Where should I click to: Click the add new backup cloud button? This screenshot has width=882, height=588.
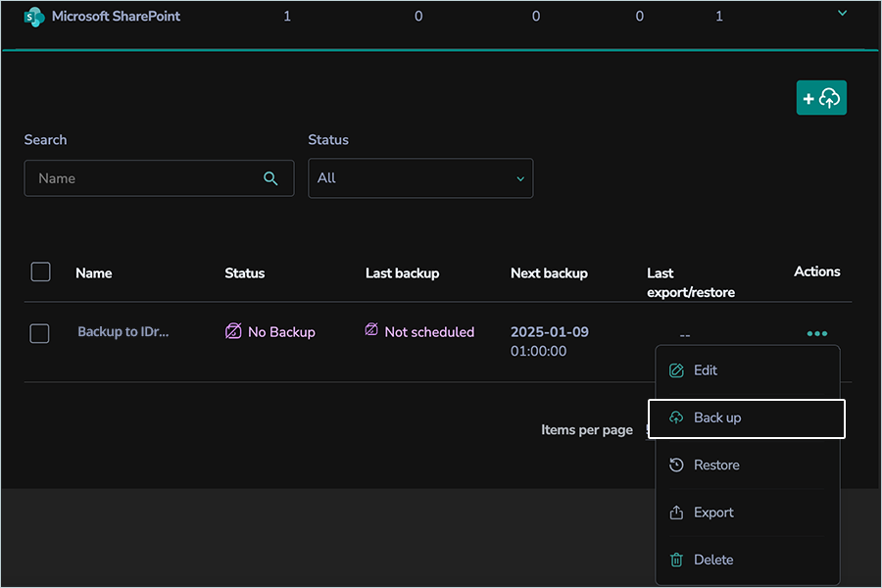pos(821,98)
